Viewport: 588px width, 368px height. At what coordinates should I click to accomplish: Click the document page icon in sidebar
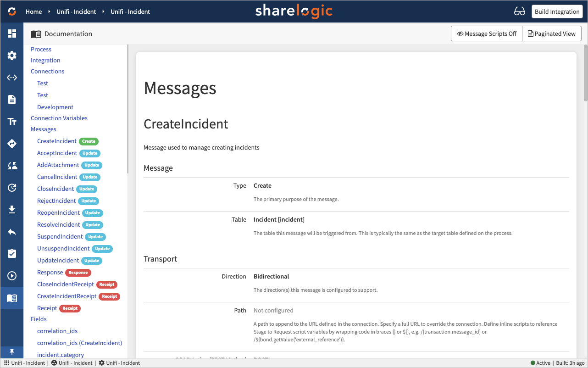tap(12, 100)
